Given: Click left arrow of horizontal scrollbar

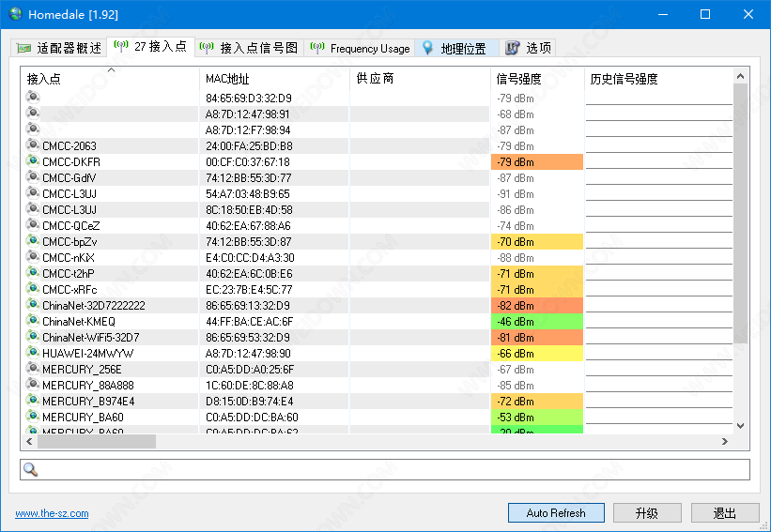Looking at the screenshot, I should tap(29, 441).
